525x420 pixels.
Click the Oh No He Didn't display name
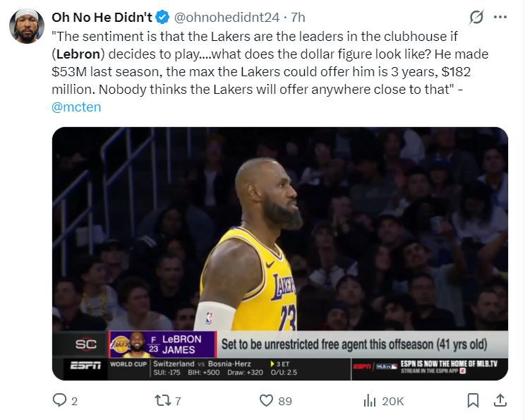coord(102,18)
